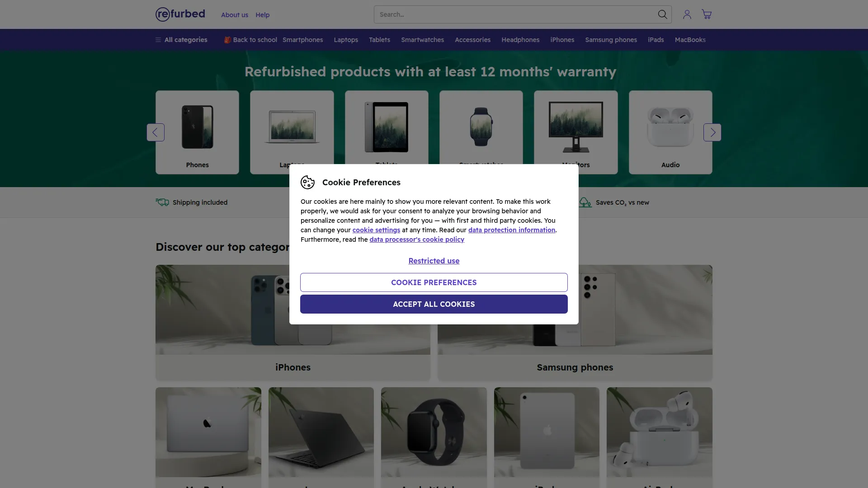
Task: Select the Audio category card
Action: pos(670,132)
